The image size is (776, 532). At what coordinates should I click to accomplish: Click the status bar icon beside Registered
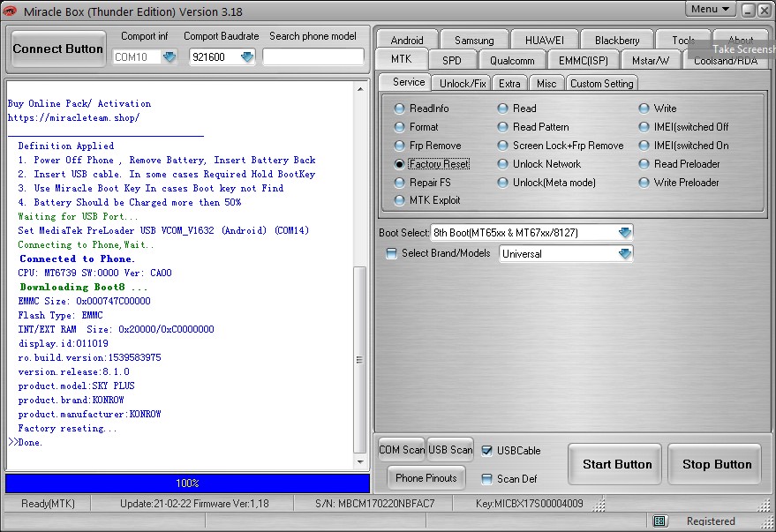tap(659, 521)
